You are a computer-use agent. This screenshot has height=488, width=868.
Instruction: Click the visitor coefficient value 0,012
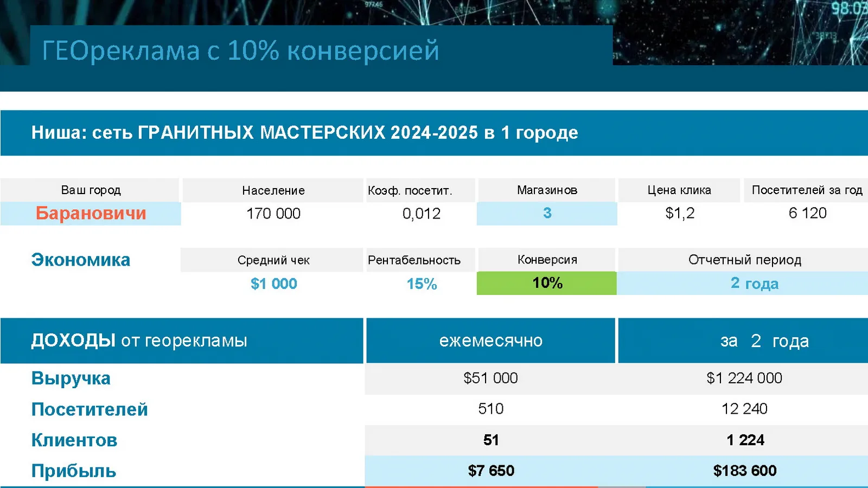tap(421, 214)
